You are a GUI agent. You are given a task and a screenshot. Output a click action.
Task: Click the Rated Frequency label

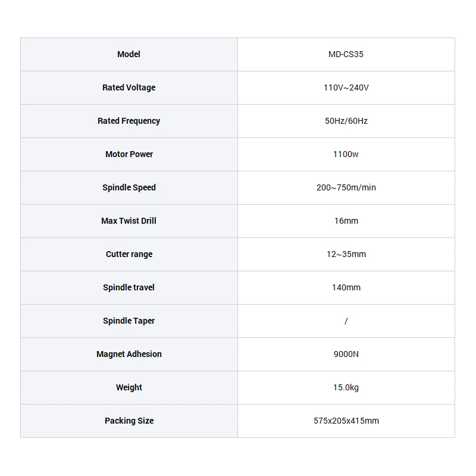[x=129, y=121]
